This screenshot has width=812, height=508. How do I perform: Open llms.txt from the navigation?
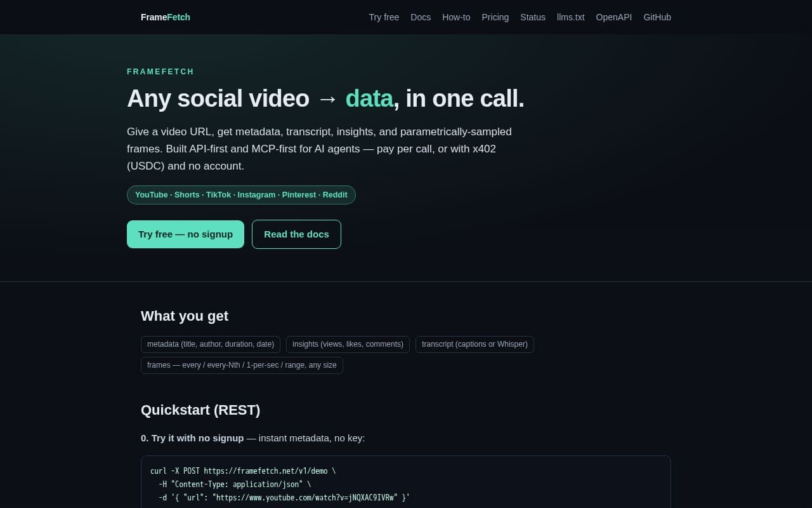pyautogui.click(x=571, y=17)
